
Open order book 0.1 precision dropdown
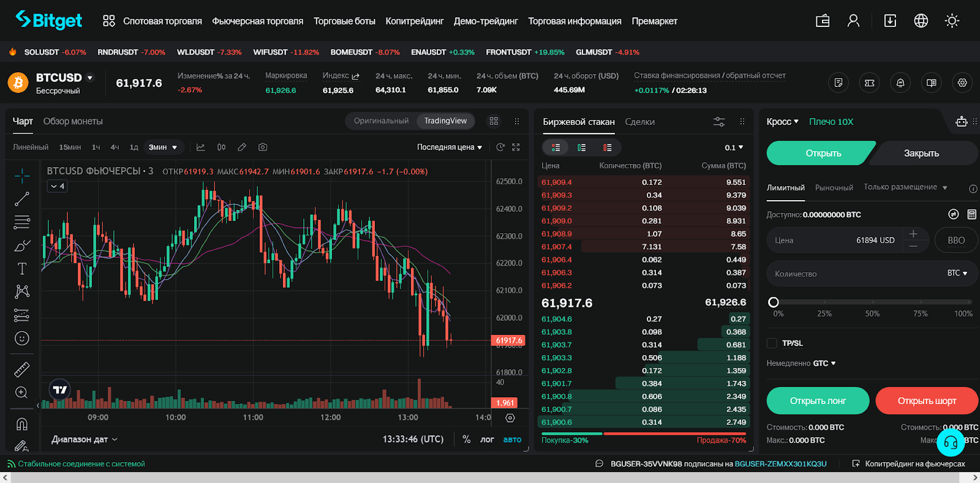[x=734, y=148]
